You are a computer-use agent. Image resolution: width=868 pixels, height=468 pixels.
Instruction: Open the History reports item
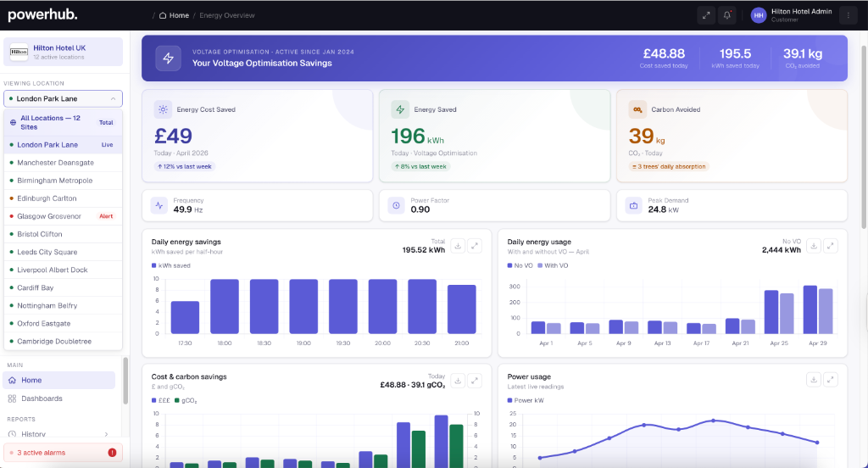click(x=59, y=434)
